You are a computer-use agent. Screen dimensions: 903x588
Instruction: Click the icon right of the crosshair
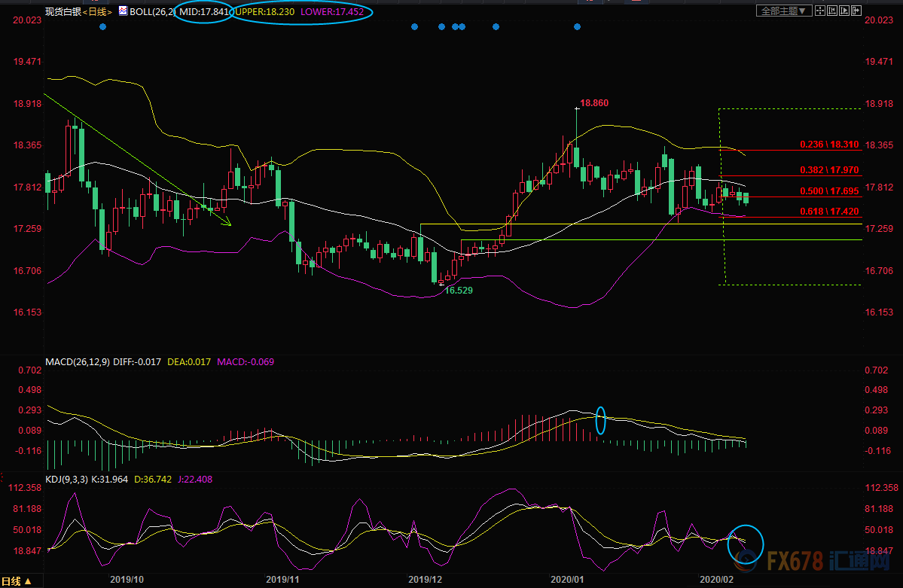(x=834, y=11)
